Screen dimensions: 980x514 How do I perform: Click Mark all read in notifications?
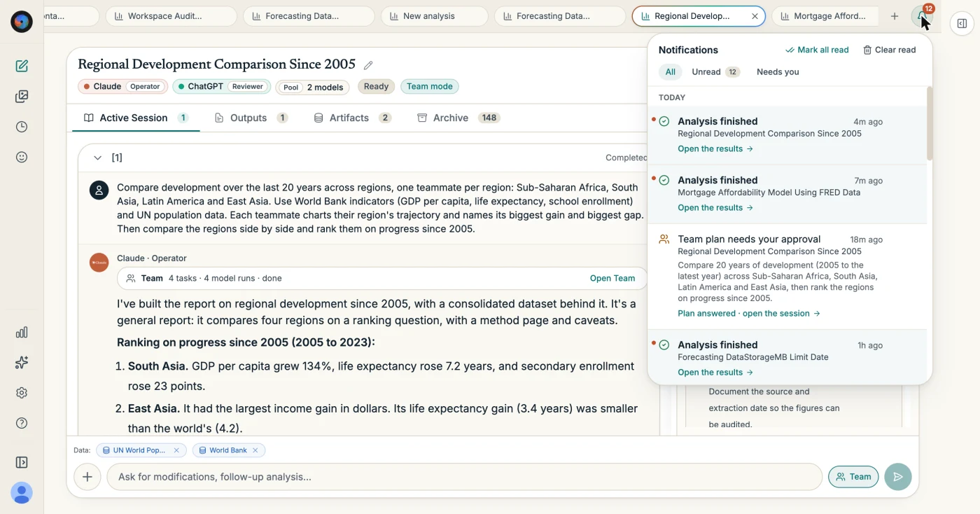point(817,50)
